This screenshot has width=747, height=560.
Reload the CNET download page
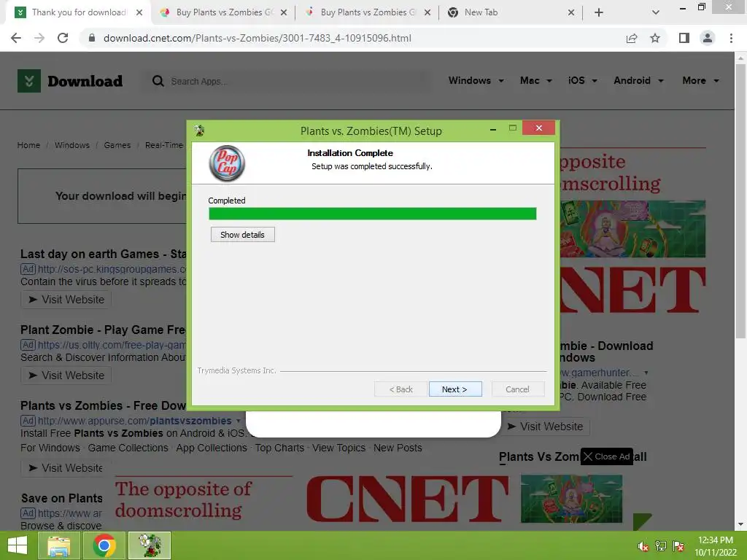(63, 38)
